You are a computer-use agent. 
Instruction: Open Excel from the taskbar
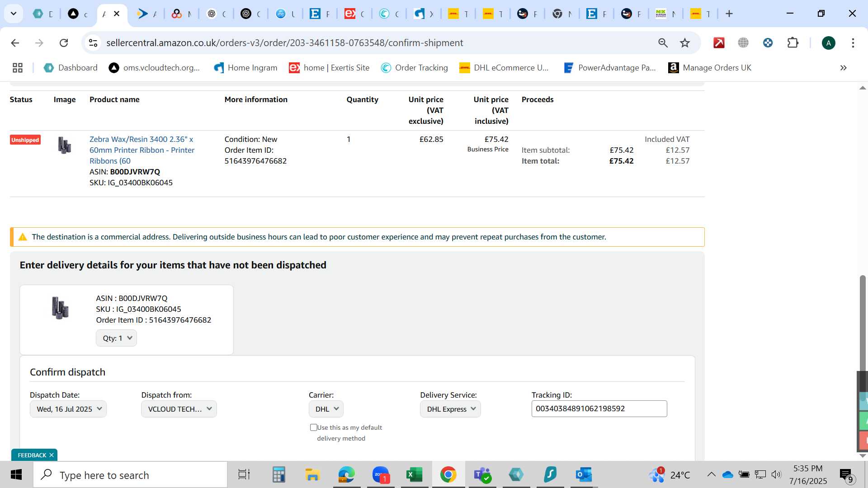414,475
